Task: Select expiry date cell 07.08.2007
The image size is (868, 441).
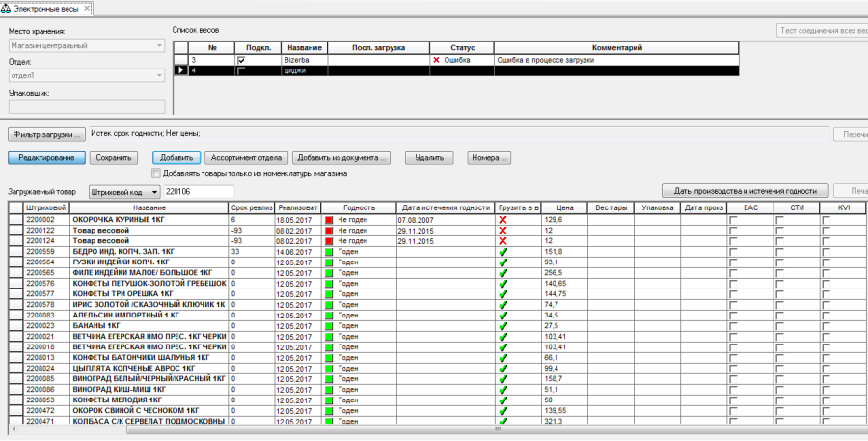Action: (447, 220)
